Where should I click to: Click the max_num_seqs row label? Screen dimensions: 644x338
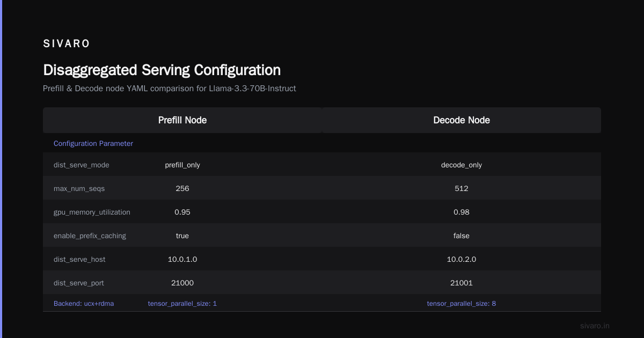(x=79, y=189)
